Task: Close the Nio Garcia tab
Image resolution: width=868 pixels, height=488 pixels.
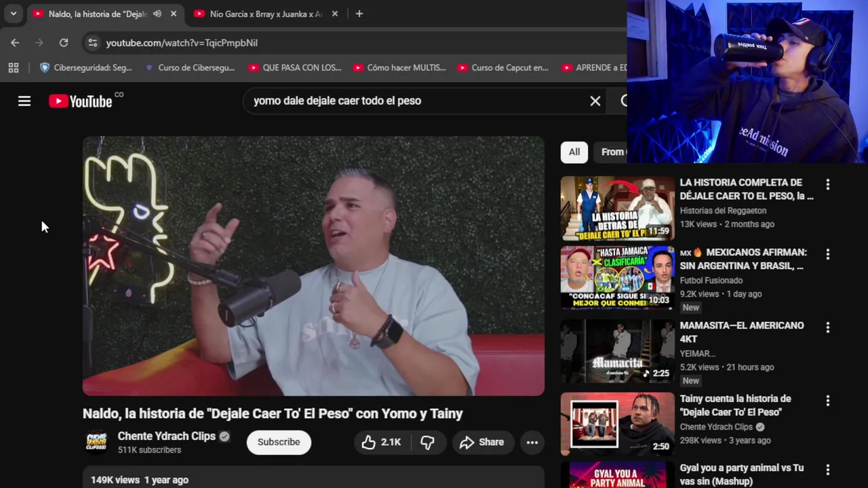Action: [x=335, y=14]
